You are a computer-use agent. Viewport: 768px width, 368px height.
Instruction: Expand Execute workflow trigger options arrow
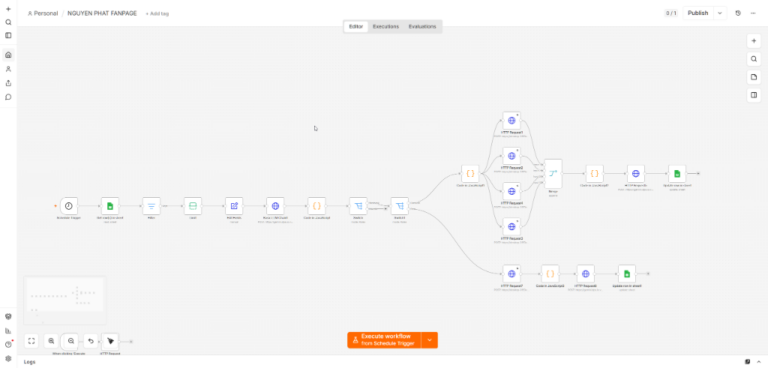tap(430, 340)
